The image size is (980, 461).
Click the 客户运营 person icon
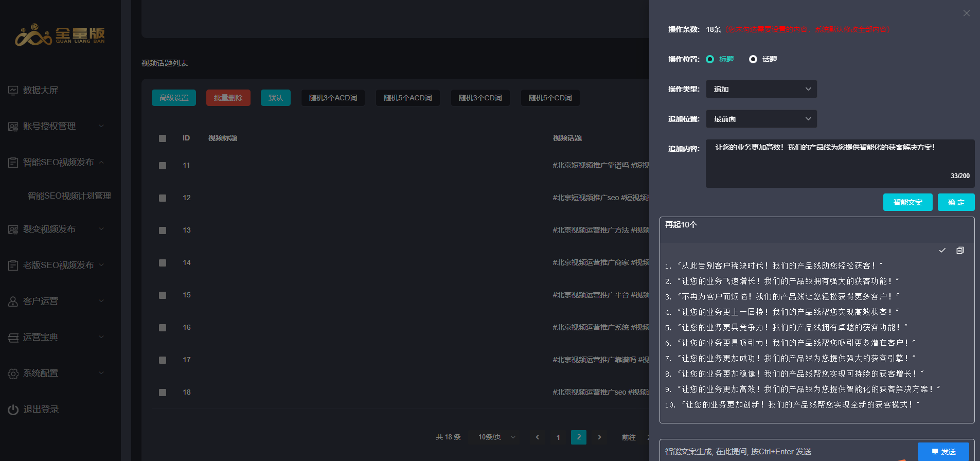click(13, 302)
